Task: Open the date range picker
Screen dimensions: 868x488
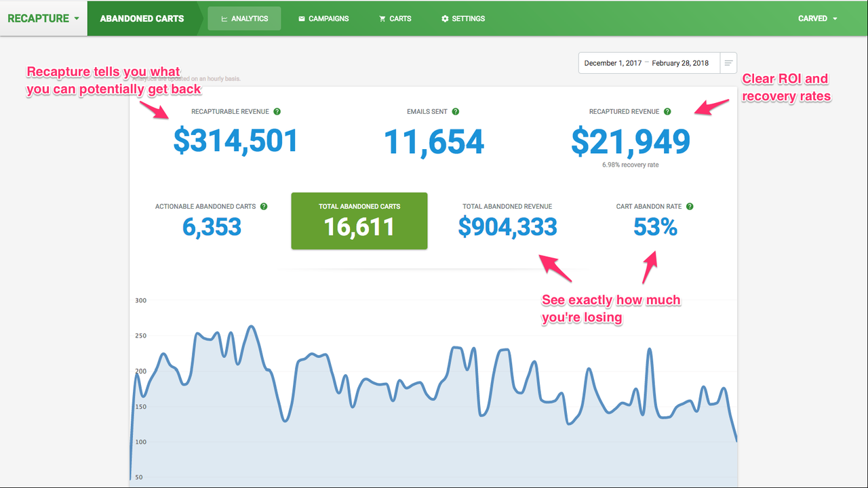Action: click(x=644, y=62)
